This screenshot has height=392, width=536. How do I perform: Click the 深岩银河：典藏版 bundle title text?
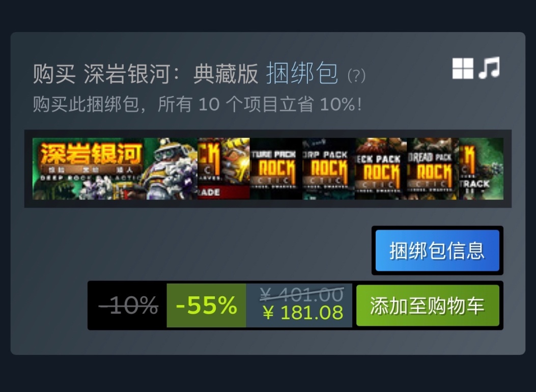(171, 73)
